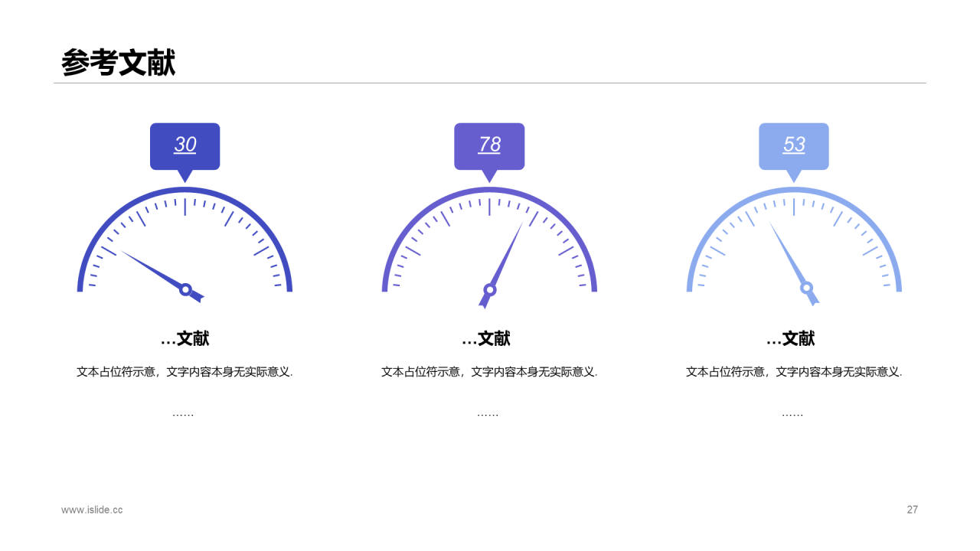Click the …… ellipsis text under the 30 gauge
Viewport: 980px width, 551px height.
point(183,414)
